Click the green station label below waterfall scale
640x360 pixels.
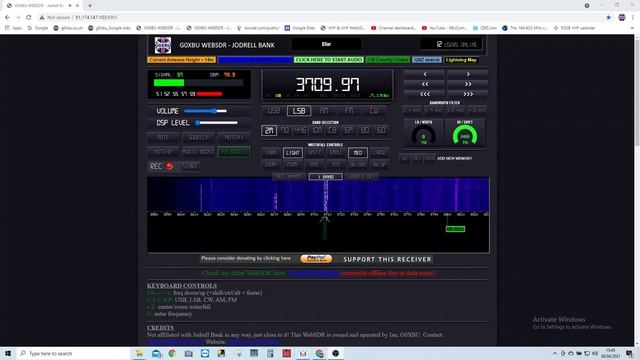[x=455, y=229]
